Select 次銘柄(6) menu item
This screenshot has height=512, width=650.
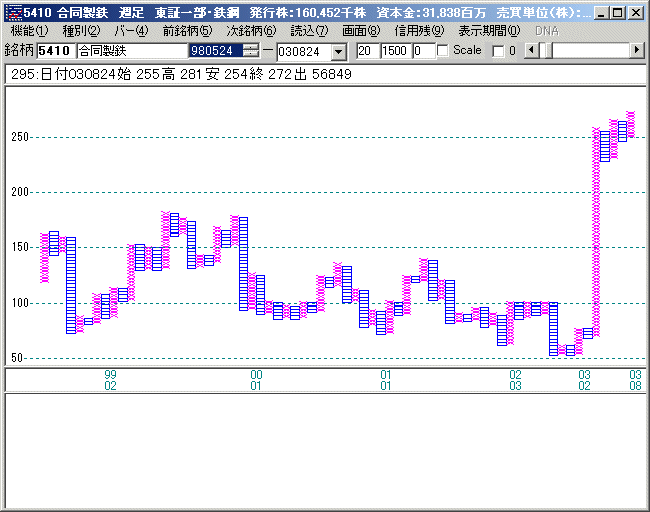click(x=251, y=31)
